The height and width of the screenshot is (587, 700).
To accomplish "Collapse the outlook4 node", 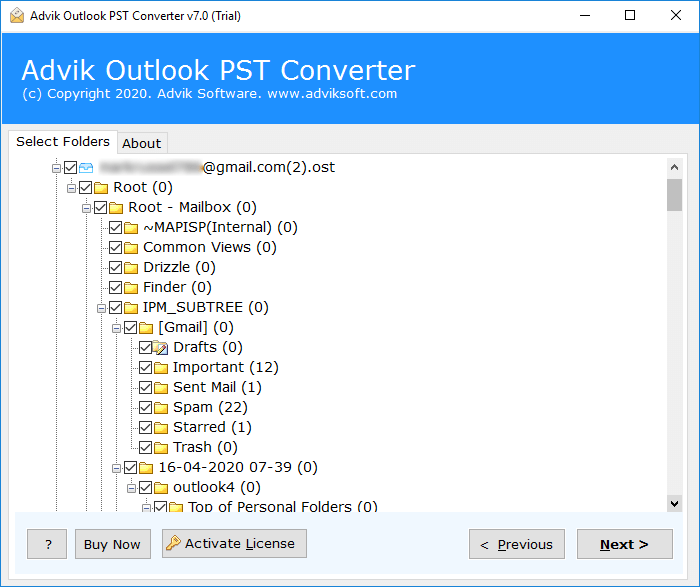I will (131, 488).
